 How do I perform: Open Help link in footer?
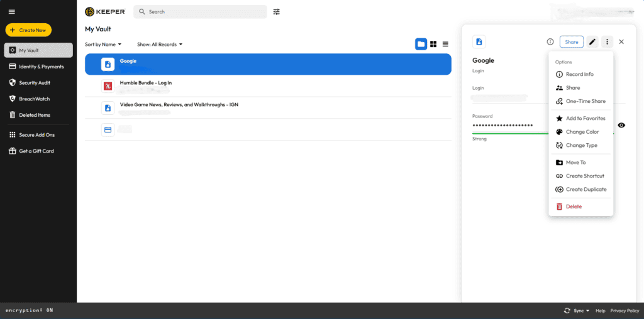[601, 311]
